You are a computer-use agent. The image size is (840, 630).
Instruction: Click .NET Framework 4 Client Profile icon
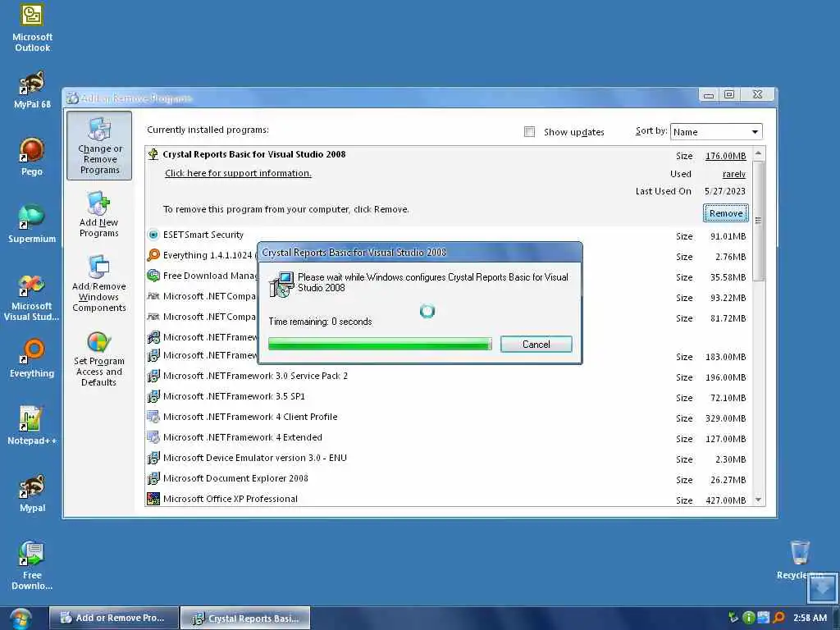tap(153, 417)
